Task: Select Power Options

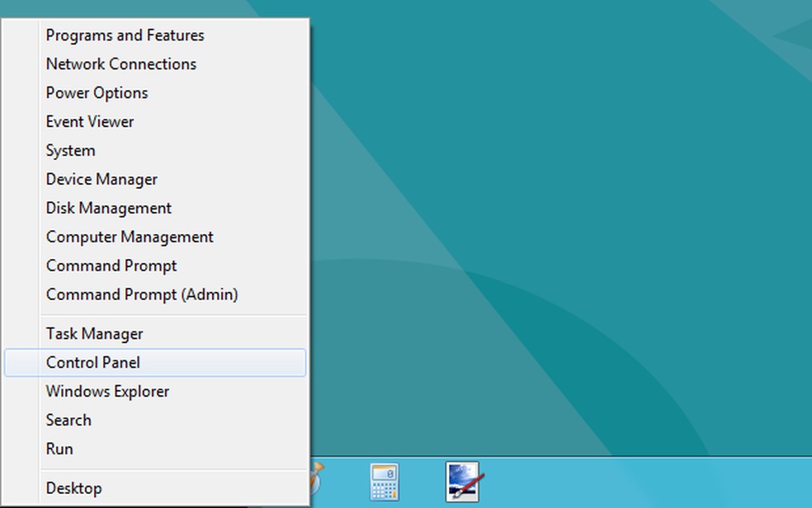Action: pyautogui.click(x=155, y=93)
